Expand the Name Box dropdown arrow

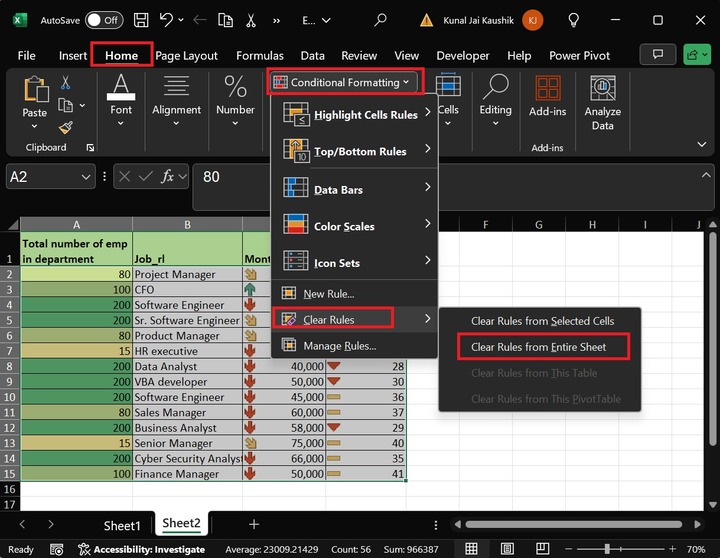point(85,177)
